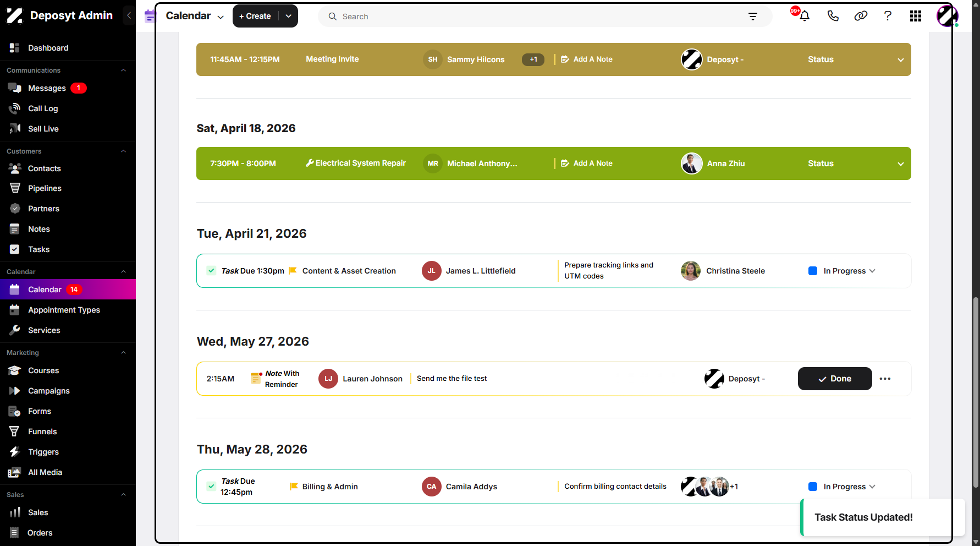Open the user profile avatar menu
The image size is (980, 546).
coord(947,16)
